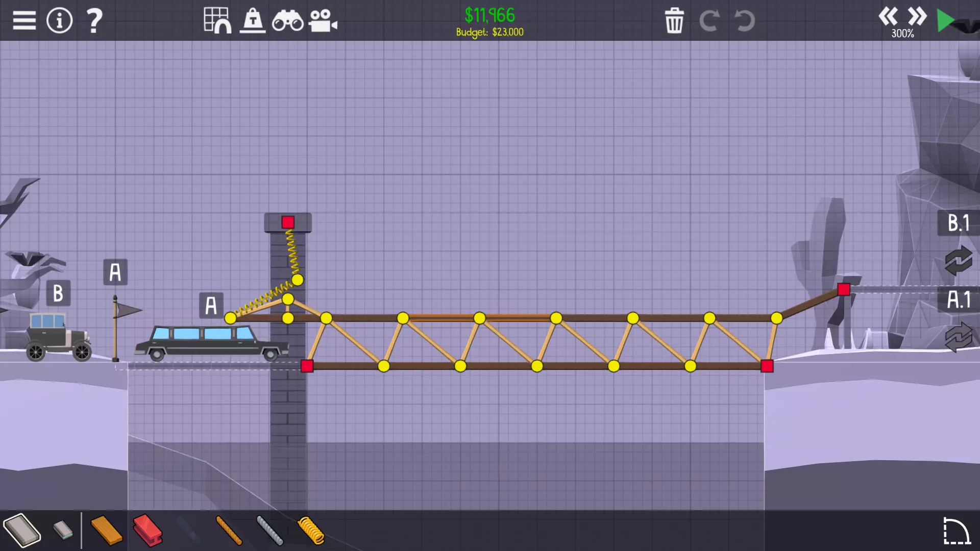Viewport: 980px width, 551px height.
Task: Decrease simulation speed with left chevrons
Action: (x=888, y=17)
